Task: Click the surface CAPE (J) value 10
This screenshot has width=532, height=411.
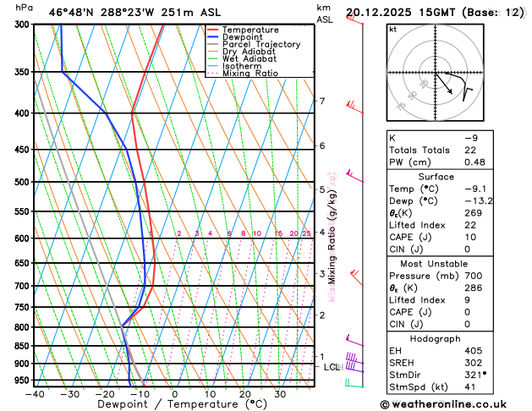Action: 470,237
